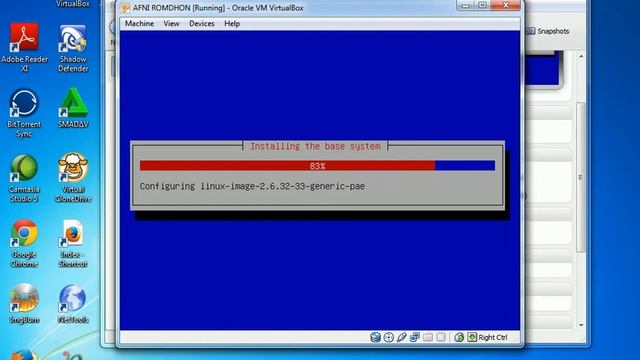The image size is (640, 360).
Task: Select Index Shortcut Firefox desktop icon
Action: [73, 243]
